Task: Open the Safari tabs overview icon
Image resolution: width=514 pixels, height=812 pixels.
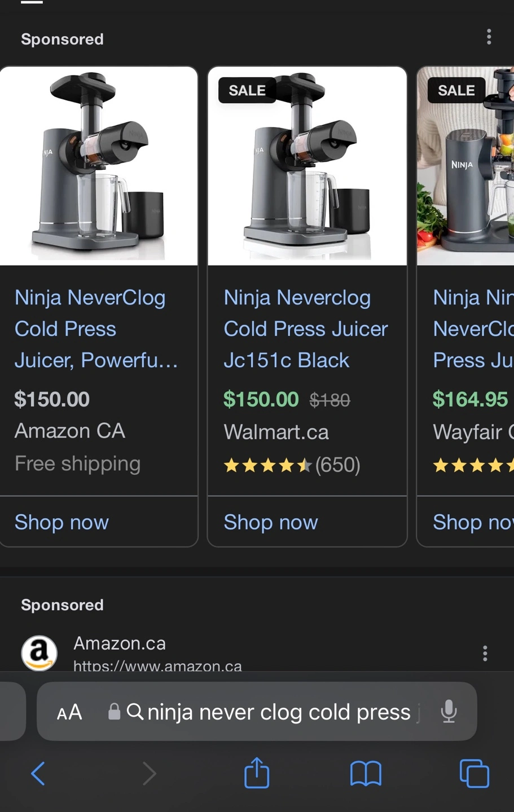Action: pos(474,773)
